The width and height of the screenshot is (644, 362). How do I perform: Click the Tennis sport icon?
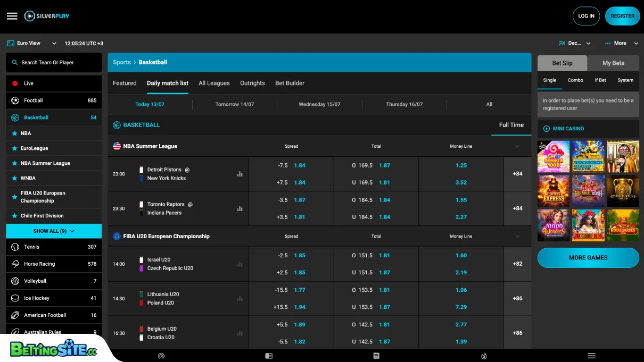click(x=15, y=247)
